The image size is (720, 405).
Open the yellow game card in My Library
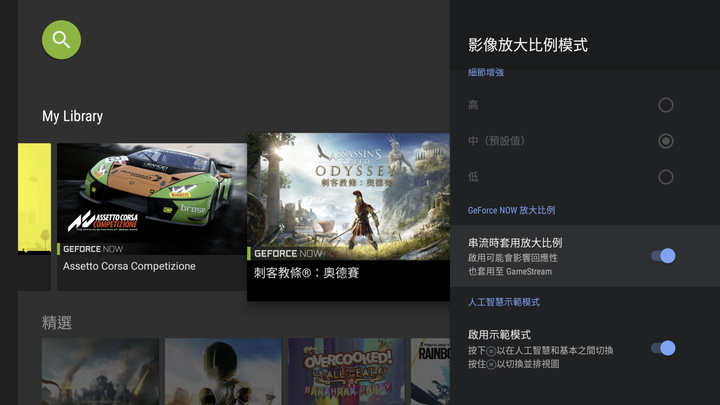pyautogui.click(x=34, y=217)
